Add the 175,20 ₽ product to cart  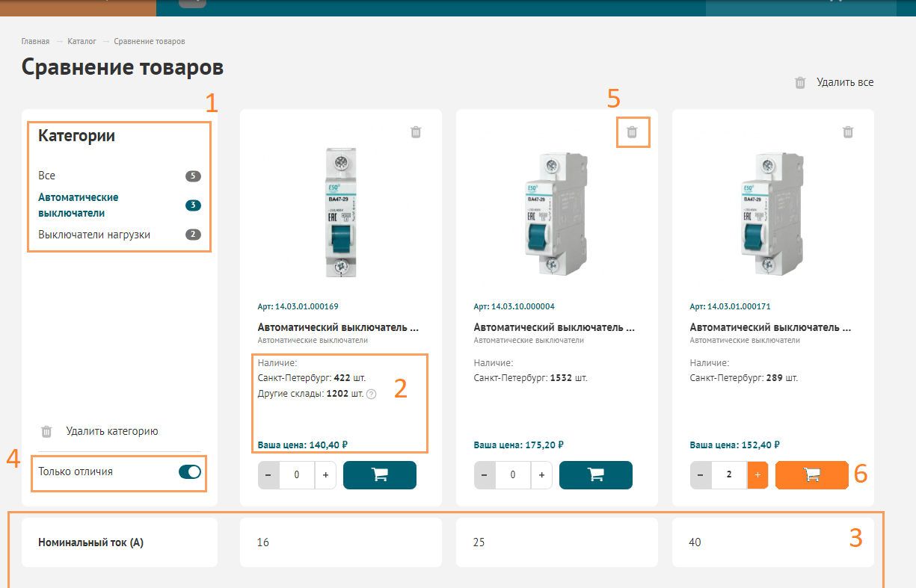coord(595,475)
